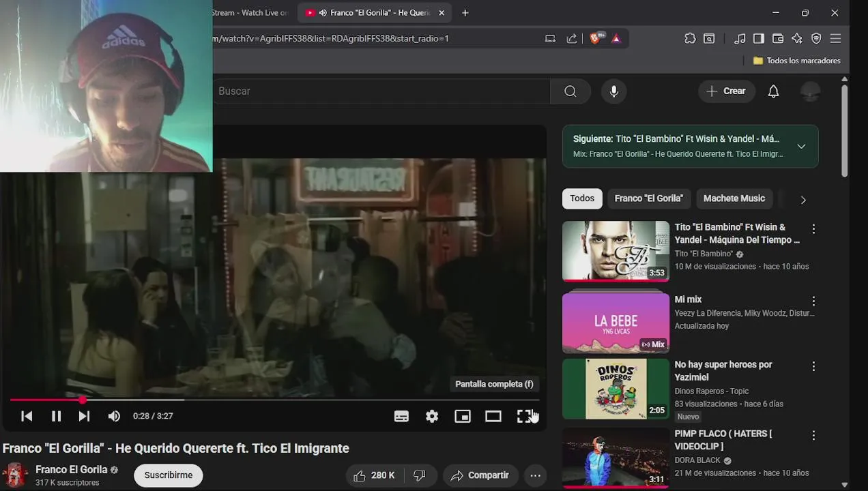Click the previous track button in player
Image resolution: width=868 pixels, height=491 pixels.
click(x=27, y=416)
